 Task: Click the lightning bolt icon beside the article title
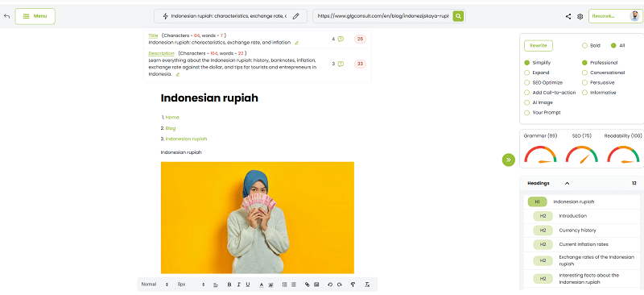pyautogui.click(x=166, y=16)
